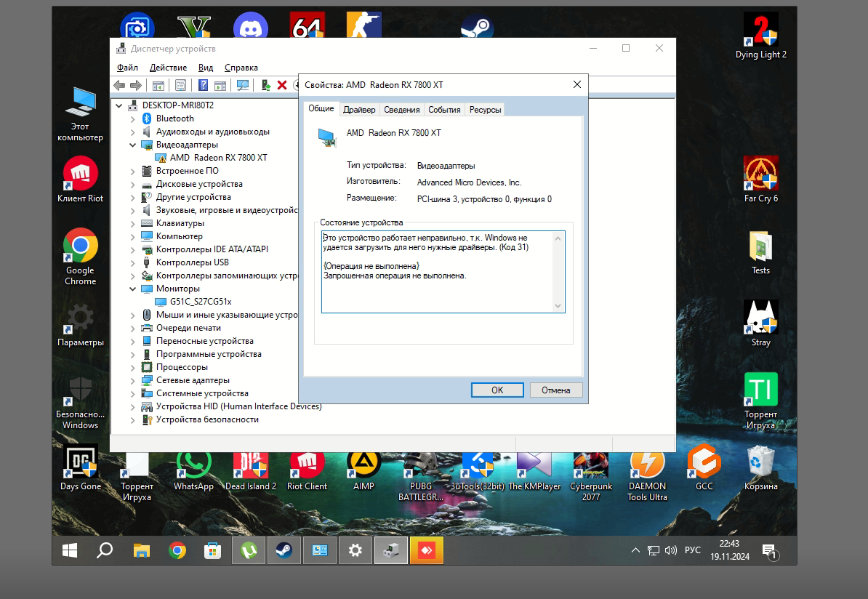
Task: Collapse the Мониторы category
Action: point(132,289)
